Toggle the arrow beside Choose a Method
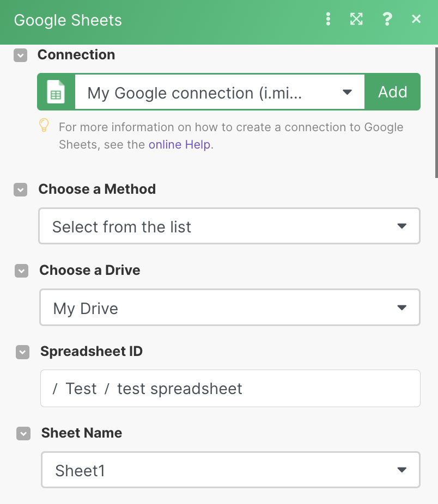The width and height of the screenshot is (438, 504). [x=20, y=189]
